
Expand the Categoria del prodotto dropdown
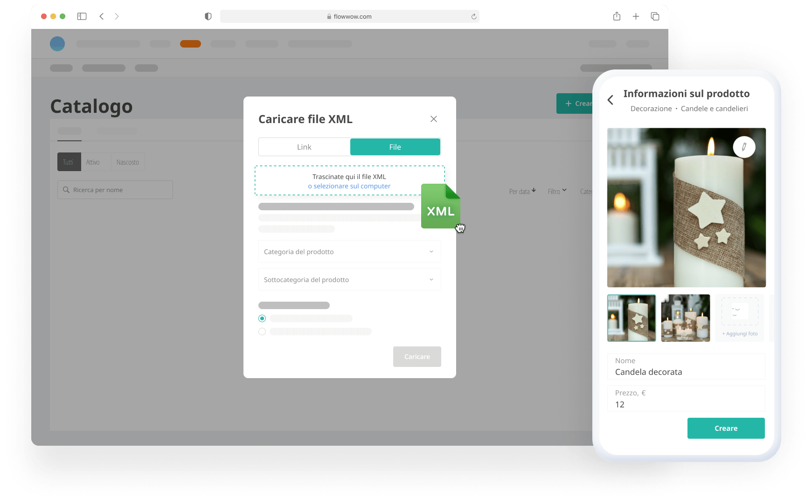[x=349, y=252]
